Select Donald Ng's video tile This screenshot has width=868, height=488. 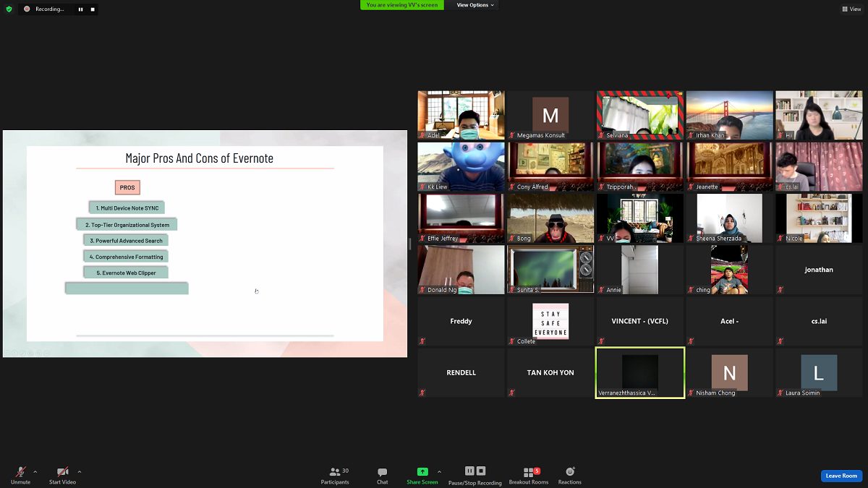(461, 270)
